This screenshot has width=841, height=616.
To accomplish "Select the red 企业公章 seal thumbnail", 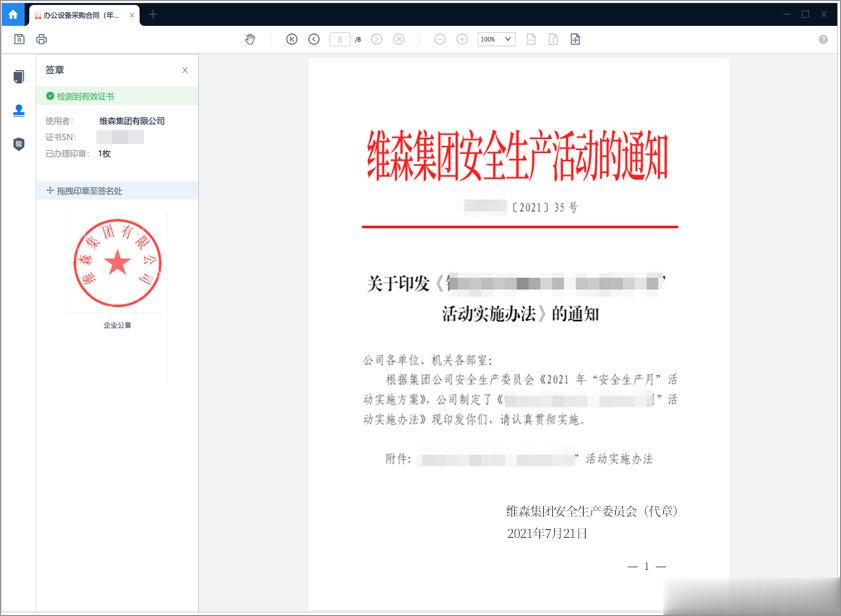I will click(117, 263).
